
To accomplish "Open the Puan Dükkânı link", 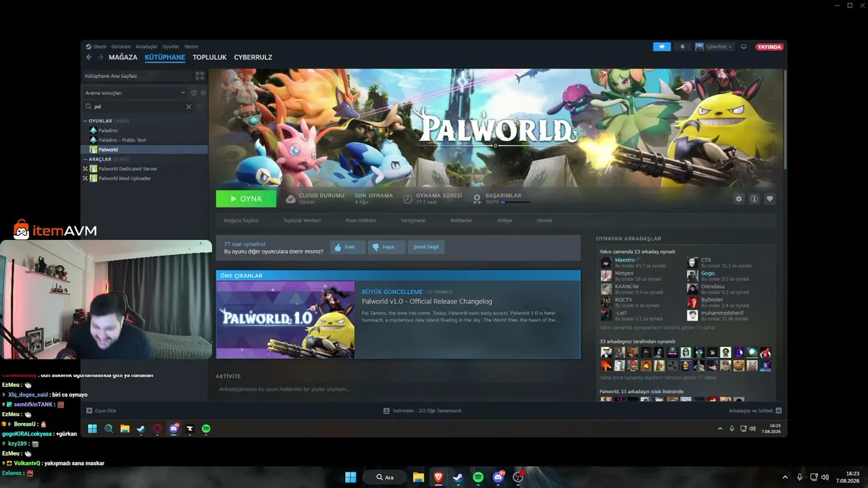I will [x=361, y=220].
